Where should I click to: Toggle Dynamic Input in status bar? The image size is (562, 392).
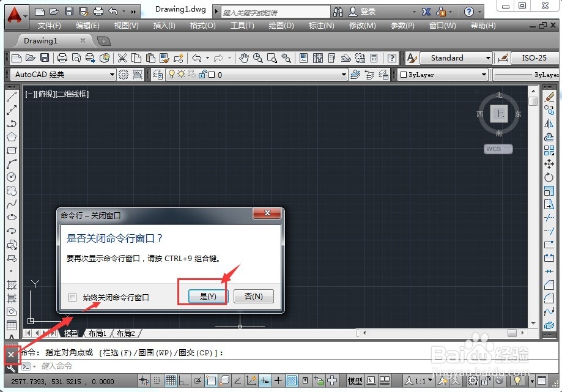pos(265,381)
